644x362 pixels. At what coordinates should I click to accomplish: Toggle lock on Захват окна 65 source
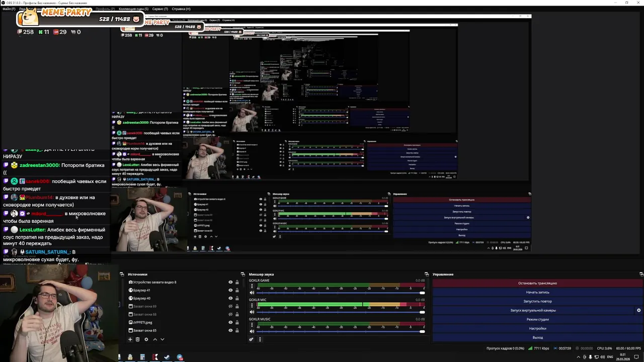point(237,330)
